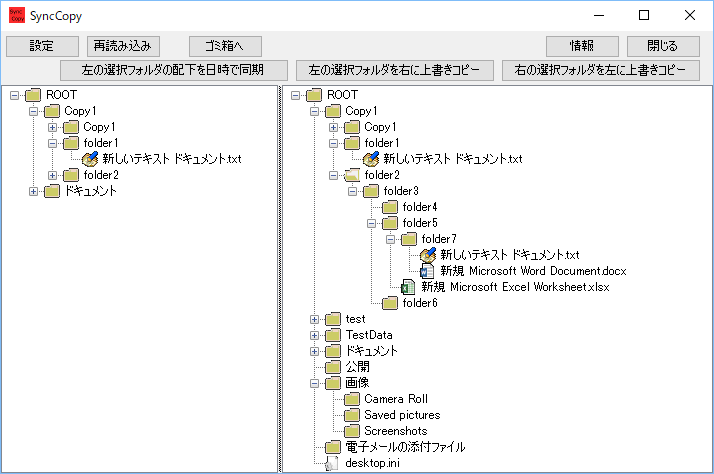This screenshot has width=714, height=474.
Task: Click 右の選択フォルダを左に上書きコピー button
Action: tap(601, 70)
